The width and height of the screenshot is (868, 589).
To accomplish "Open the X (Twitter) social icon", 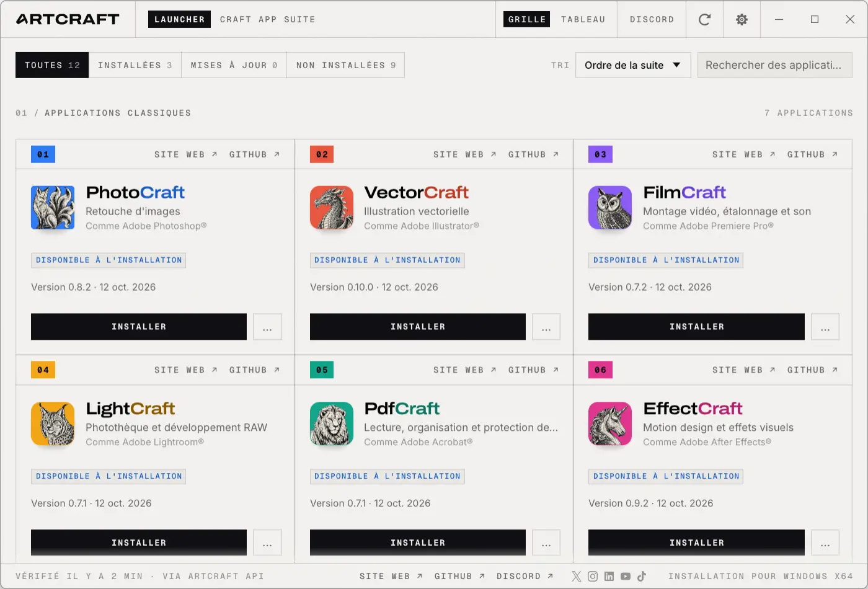I will pos(577,576).
